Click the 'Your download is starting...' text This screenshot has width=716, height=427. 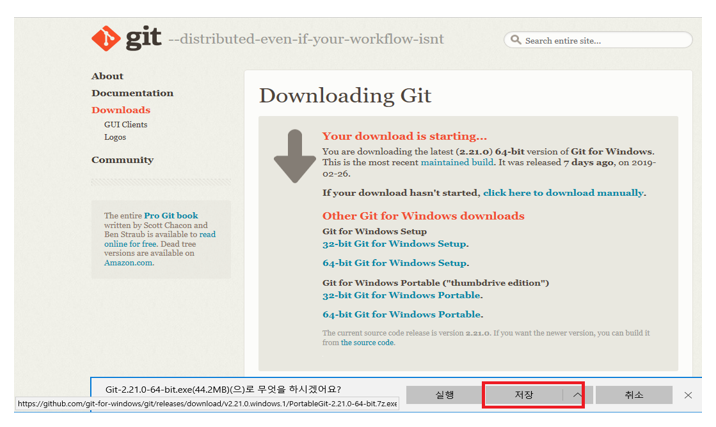coord(405,136)
